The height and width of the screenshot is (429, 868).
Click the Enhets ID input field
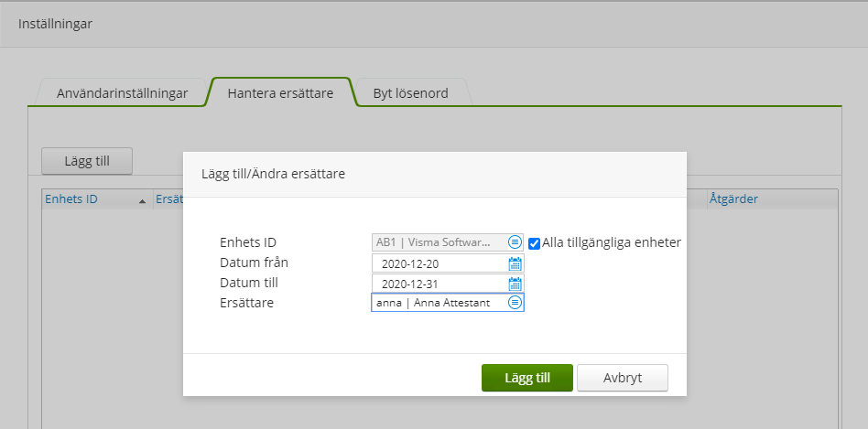439,242
